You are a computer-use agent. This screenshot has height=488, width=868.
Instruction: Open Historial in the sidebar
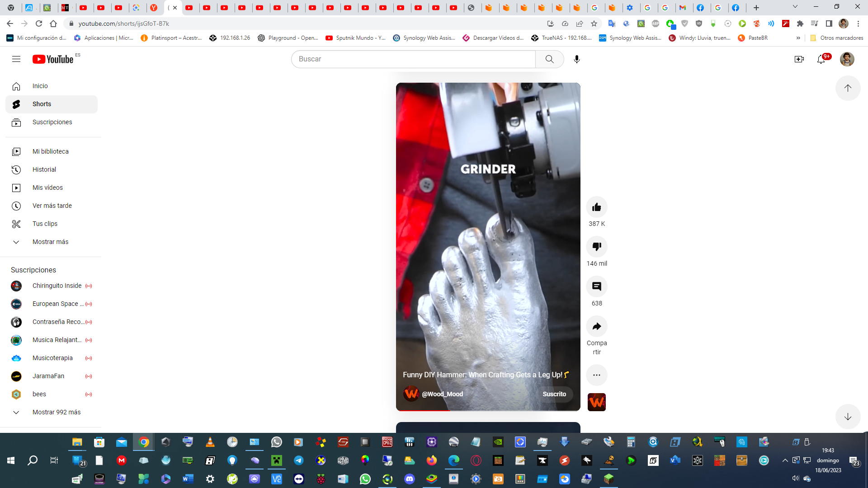(44, 169)
